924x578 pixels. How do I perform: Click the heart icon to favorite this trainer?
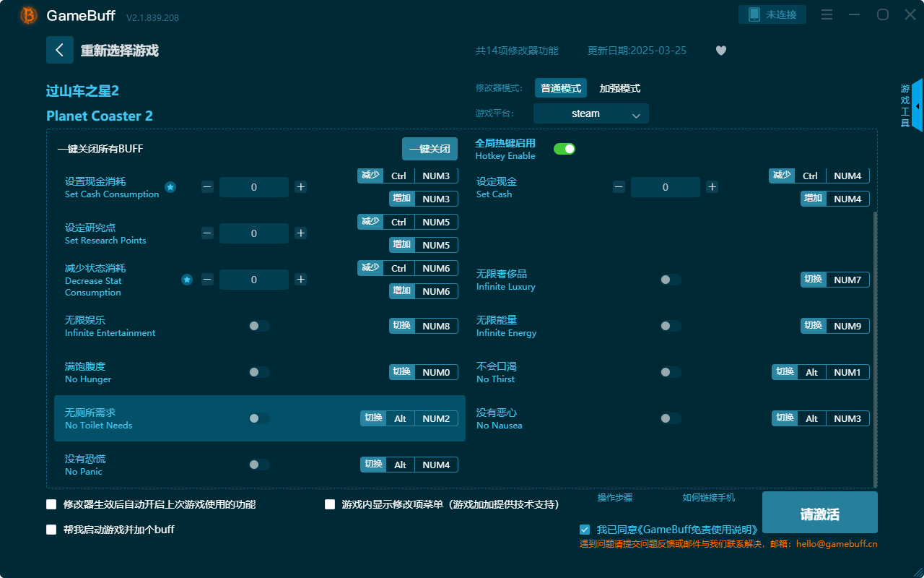(720, 51)
